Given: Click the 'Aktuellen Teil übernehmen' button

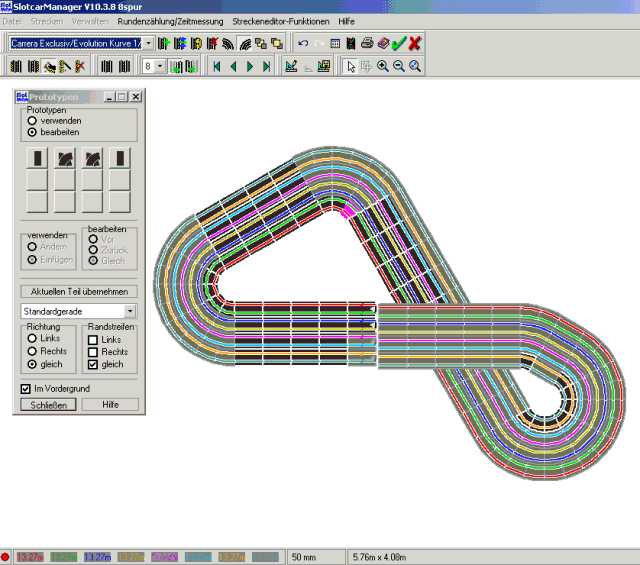Looking at the screenshot, I should pyautogui.click(x=79, y=291).
